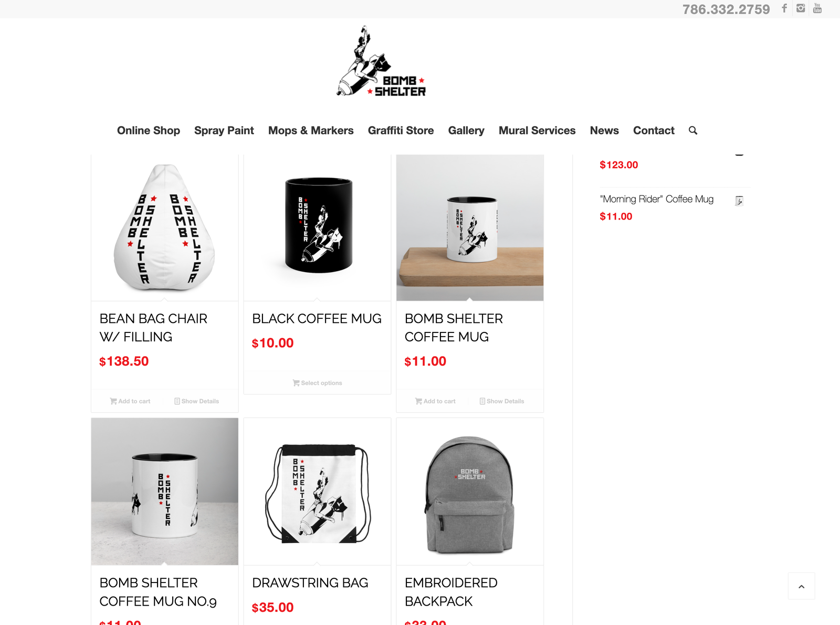Open the Spray Paint menu item
The image size is (840, 625).
point(224,130)
